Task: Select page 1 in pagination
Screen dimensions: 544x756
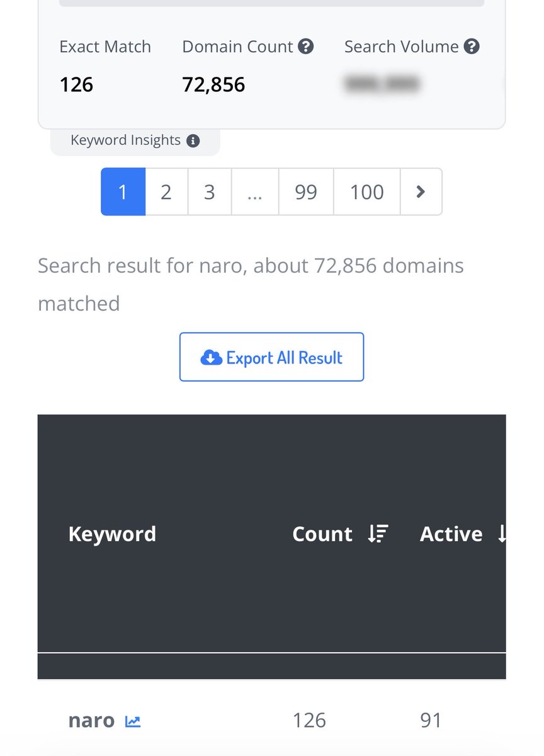Action: coord(123,192)
